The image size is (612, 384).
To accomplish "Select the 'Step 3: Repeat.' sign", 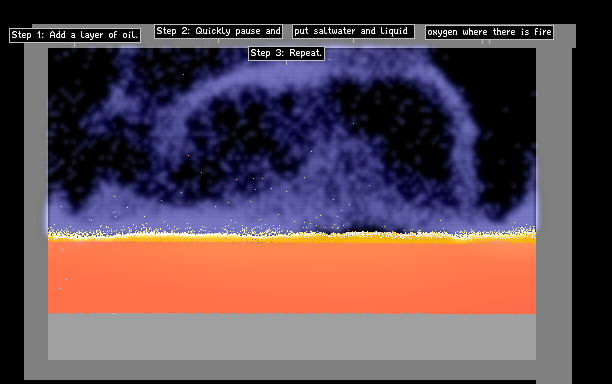I will (x=286, y=53).
